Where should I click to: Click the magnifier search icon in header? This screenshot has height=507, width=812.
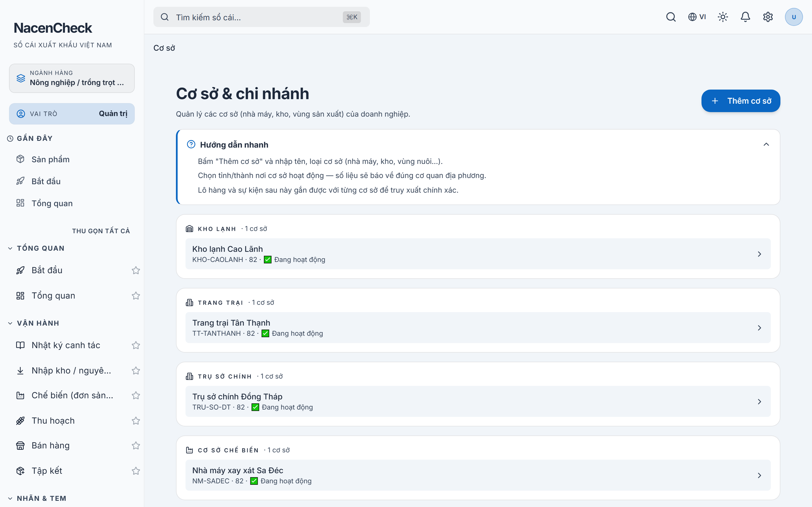click(x=671, y=17)
